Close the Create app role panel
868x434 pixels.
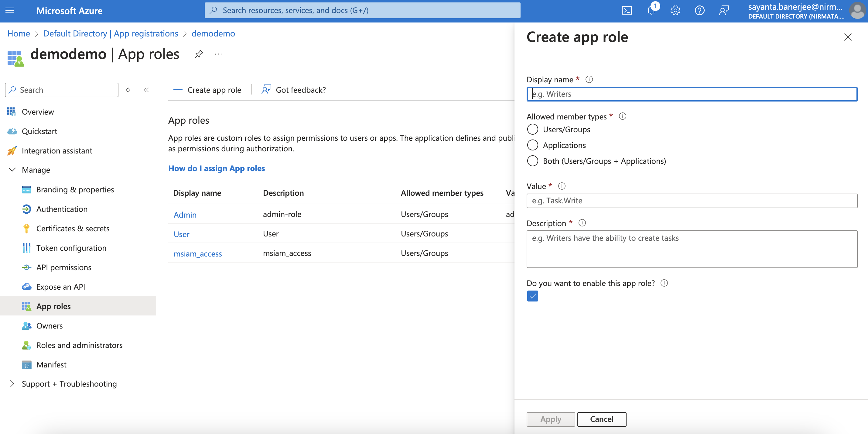(x=848, y=37)
